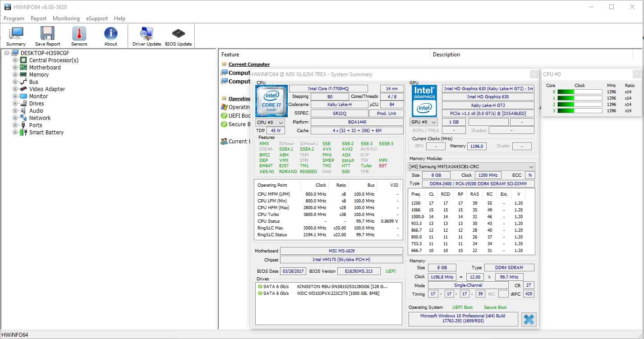The width and height of the screenshot is (644, 339).
Task: Open the Monitoring menu
Action: coord(66,18)
